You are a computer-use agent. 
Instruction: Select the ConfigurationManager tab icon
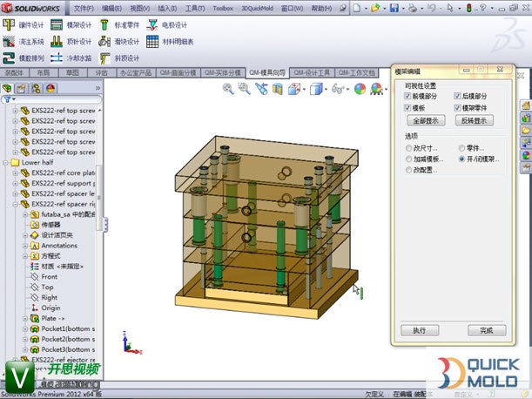(x=36, y=89)
